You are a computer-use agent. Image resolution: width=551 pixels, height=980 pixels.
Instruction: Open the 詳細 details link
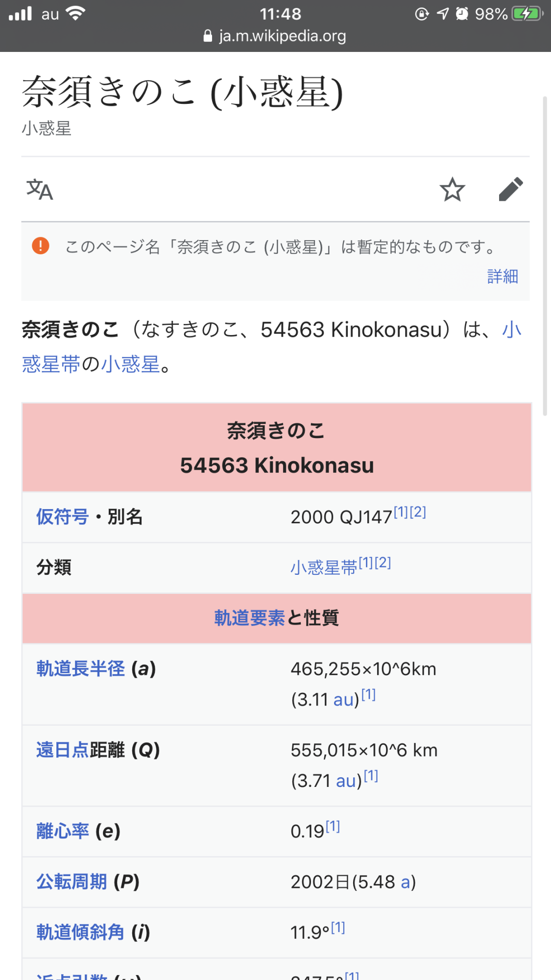[x=503, y=276]
